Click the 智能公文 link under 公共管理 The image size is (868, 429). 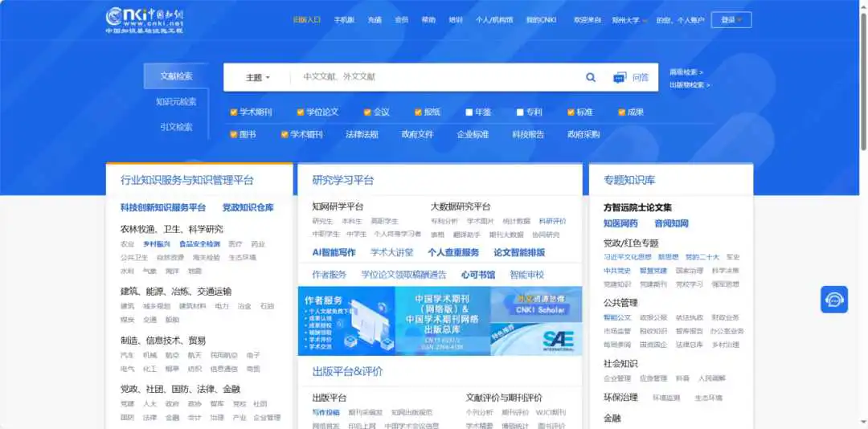(617, 318)
